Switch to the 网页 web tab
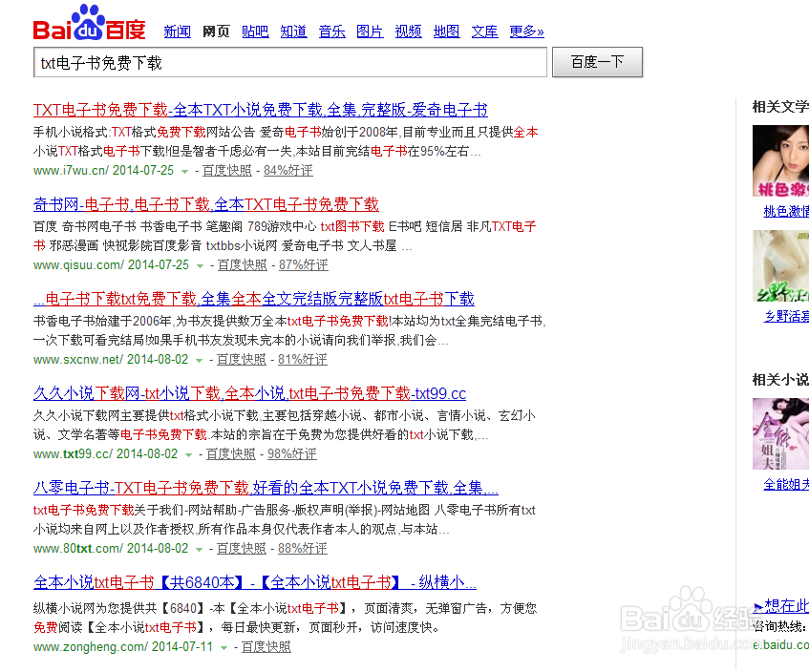809x672 pixels. pyautogui.click(x=216, y=31)
